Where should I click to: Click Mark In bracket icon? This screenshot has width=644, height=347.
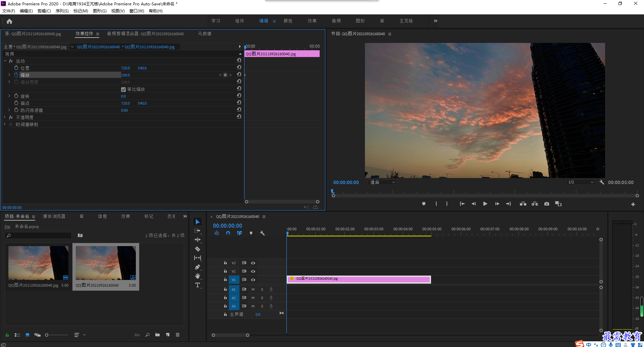[436, 204]
